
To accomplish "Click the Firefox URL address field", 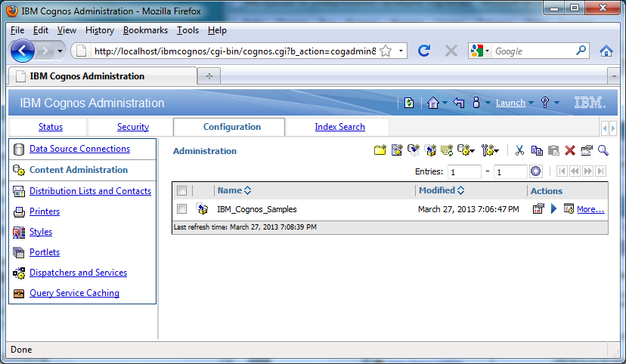I will (234, 51).
